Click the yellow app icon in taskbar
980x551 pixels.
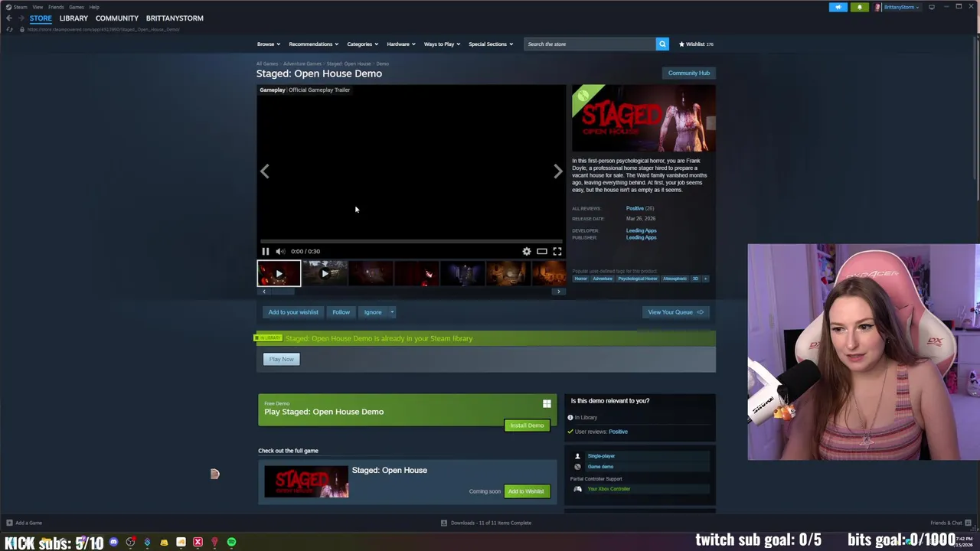[164, 543]
